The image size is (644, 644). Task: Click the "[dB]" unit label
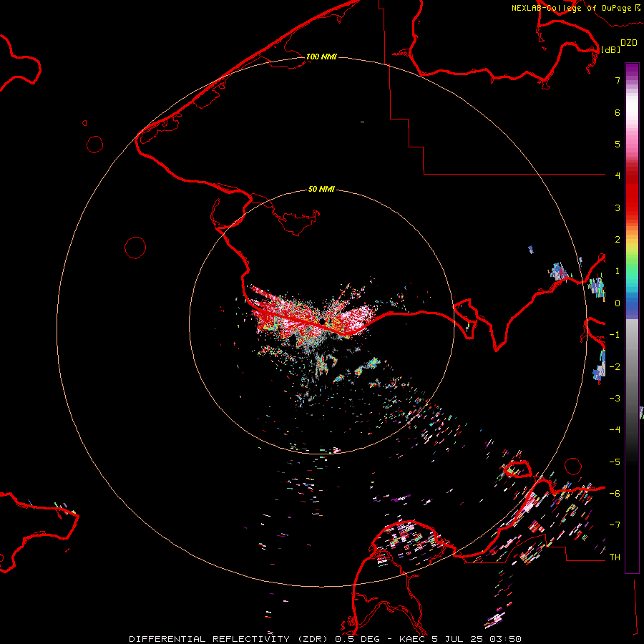(x=610, y=49)
